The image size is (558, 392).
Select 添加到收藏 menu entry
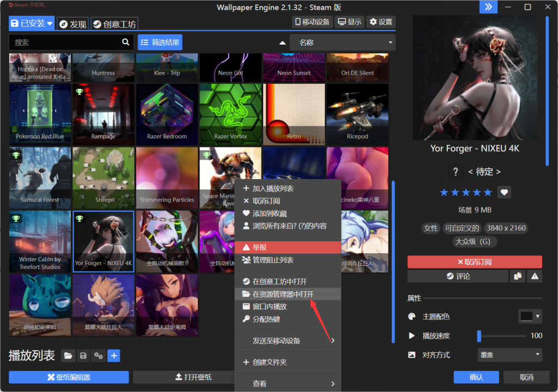tap(288, 213)
